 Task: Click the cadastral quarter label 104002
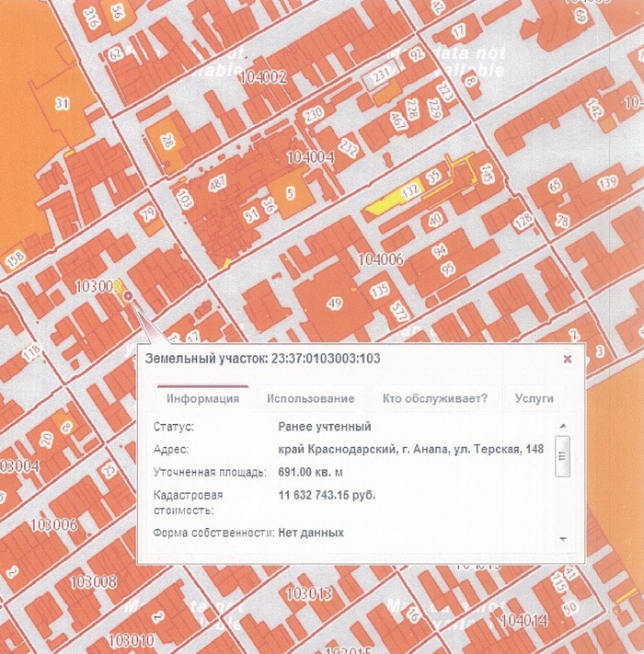tap(262, 79)
